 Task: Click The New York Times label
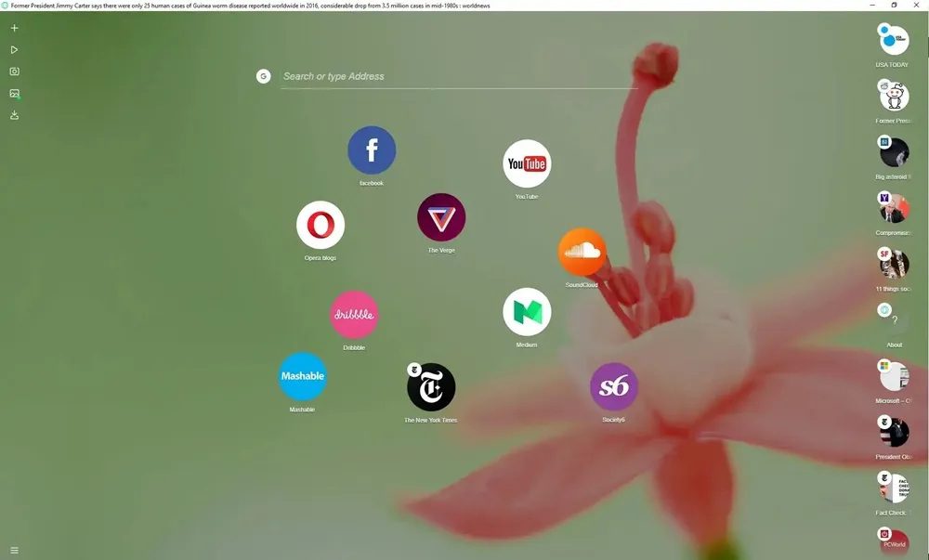pos(431,421)
